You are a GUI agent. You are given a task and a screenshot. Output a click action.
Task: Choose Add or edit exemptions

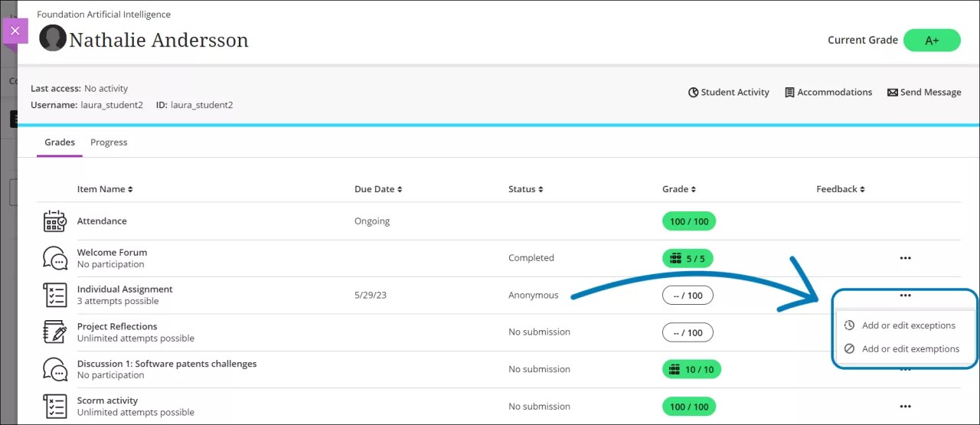pos(910,348)
